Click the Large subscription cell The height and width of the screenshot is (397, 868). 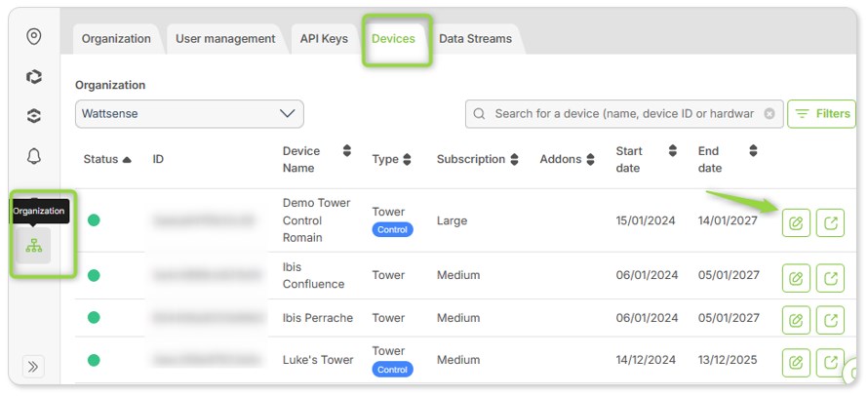tap(452, 220)
